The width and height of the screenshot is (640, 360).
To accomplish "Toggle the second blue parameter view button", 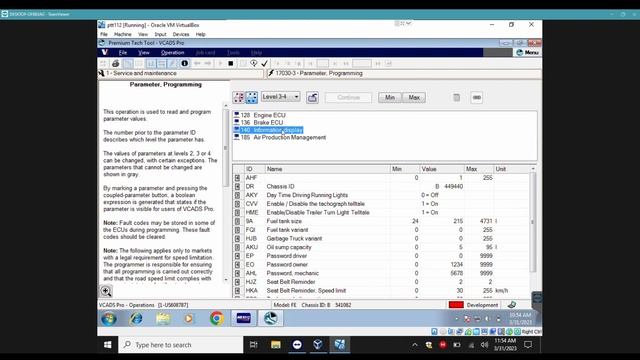I will [251, 97].
